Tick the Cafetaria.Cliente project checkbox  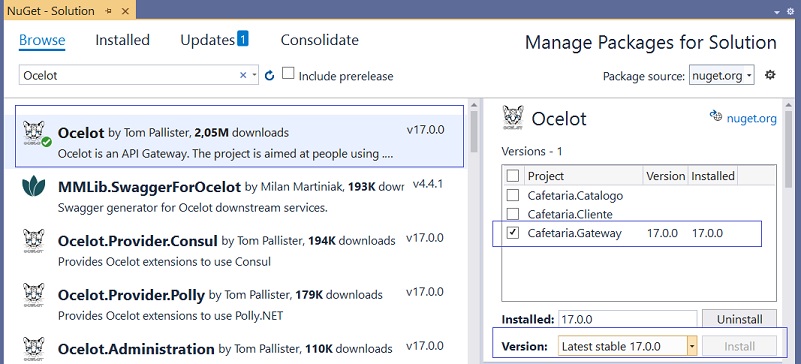point(512,214)
